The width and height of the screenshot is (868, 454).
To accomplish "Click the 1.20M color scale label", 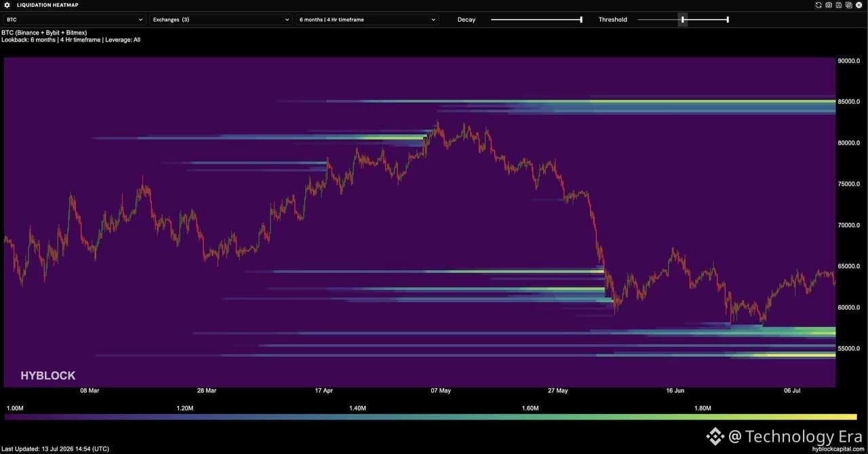I will (x=184, y=409).
